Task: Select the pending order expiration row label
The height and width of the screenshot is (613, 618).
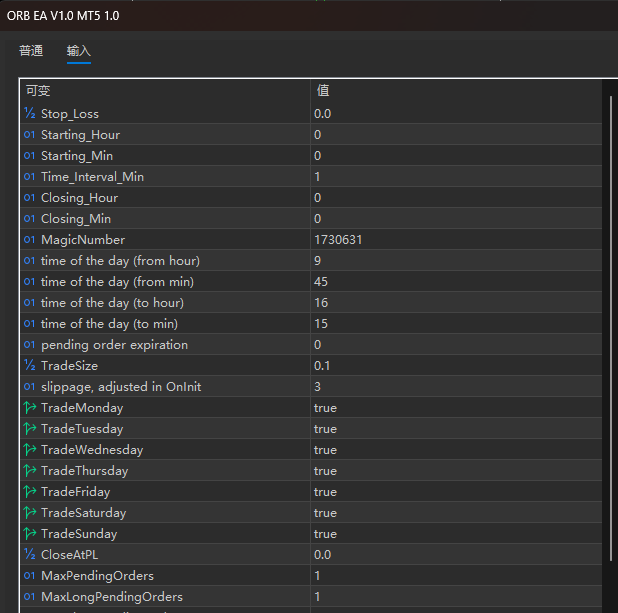Action: [114, 345]
